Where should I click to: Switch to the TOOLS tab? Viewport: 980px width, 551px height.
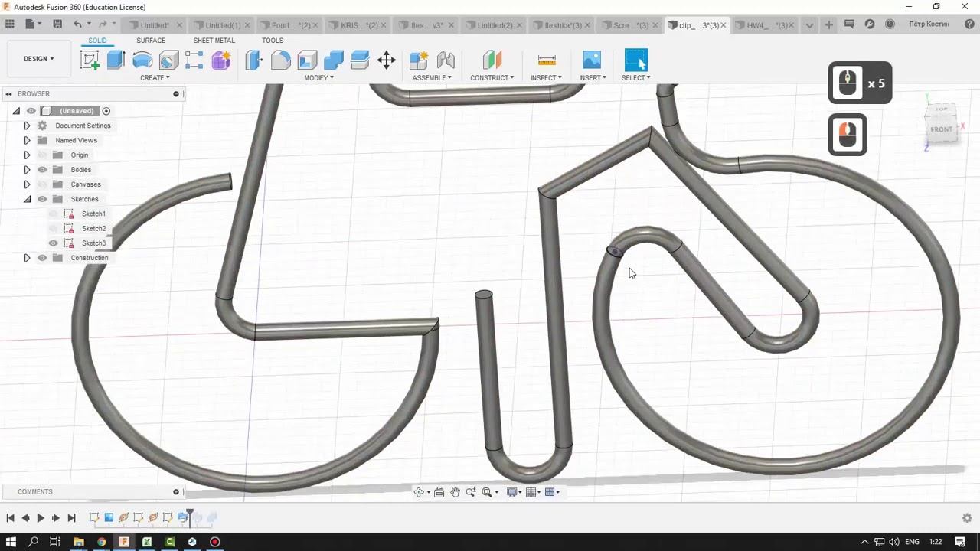273,41
